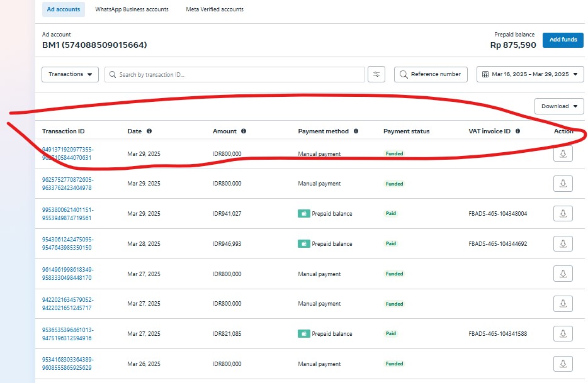Show info for Payment method column
Screen dimensions: 588x383
point(356,131)
